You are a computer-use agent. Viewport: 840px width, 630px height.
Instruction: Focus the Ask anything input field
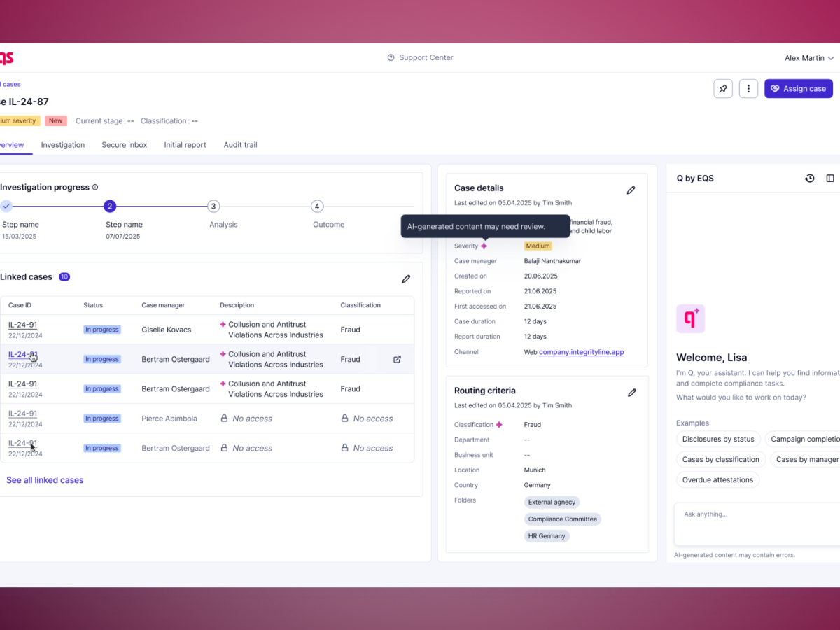point(758,524)
